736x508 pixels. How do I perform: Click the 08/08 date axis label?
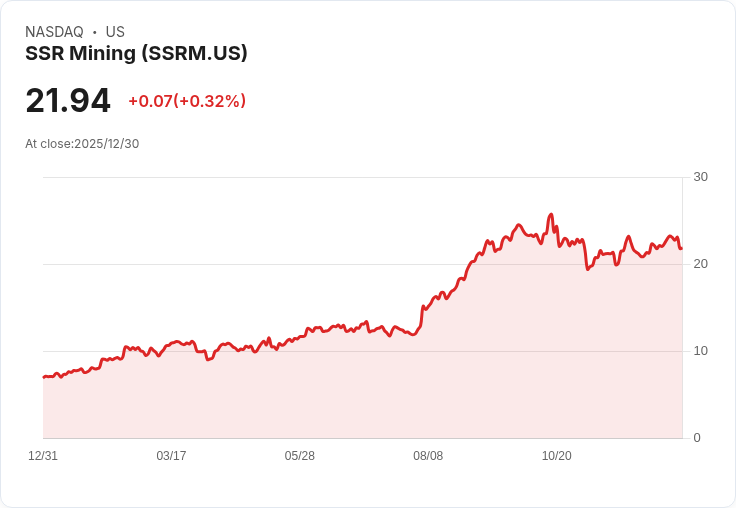[428, 456]
